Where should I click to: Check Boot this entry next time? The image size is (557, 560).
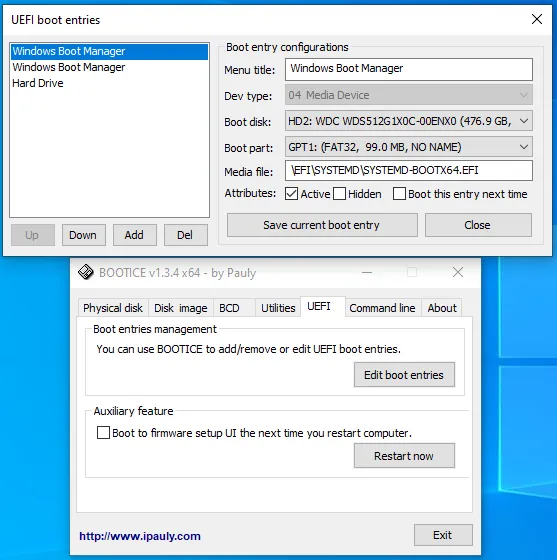point(399,194)
